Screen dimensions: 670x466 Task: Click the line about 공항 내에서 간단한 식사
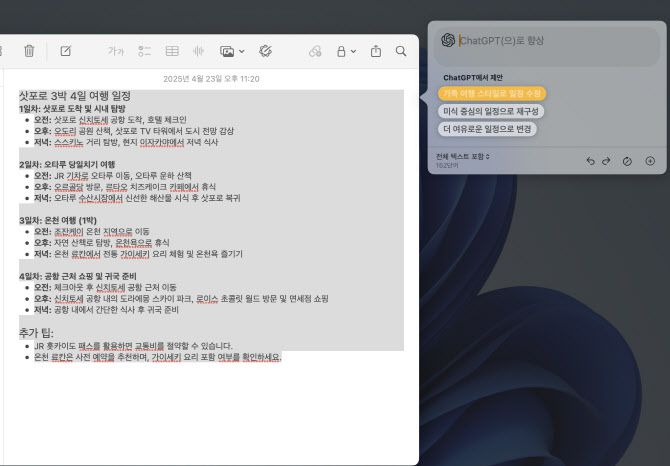click(x=106, y=310)
